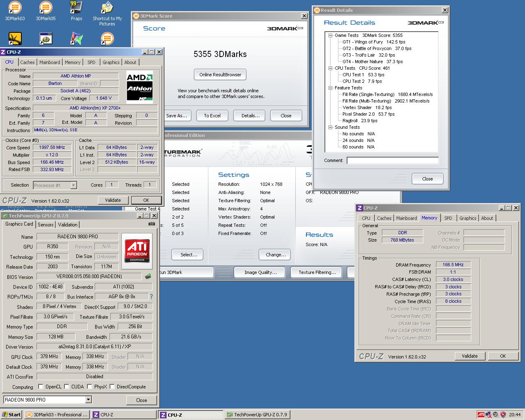
Task: Select the yellow antler desktop shortcut
Action: [x=15, y=39]
